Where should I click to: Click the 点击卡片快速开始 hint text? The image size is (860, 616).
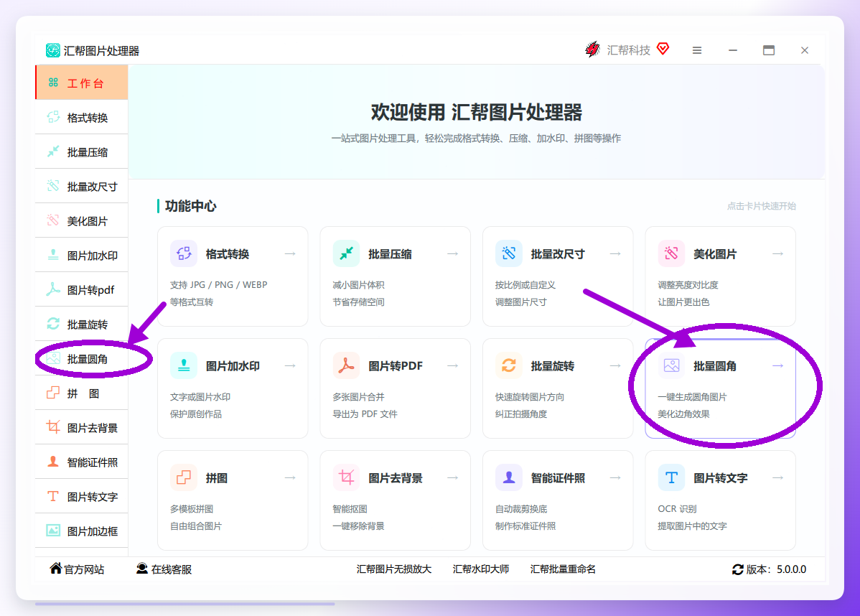[x=761, y=206]
